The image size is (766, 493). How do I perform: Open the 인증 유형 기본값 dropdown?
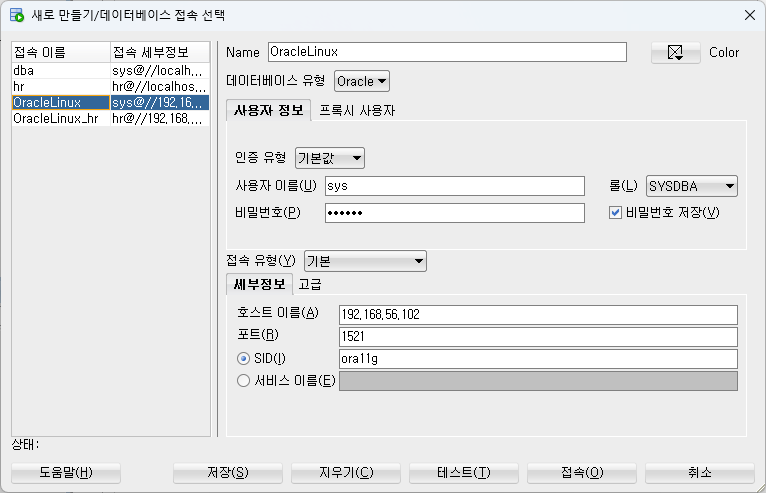[x=330, y=158]
